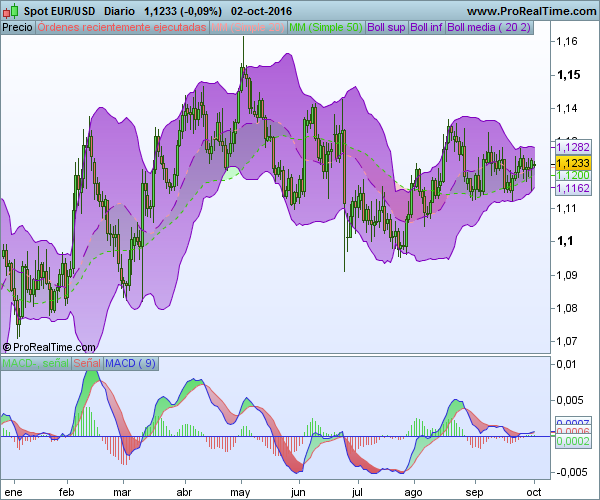Click the 1,09 price axis label
Viewport: 600px width, 500px height.
tap(567, 275)
